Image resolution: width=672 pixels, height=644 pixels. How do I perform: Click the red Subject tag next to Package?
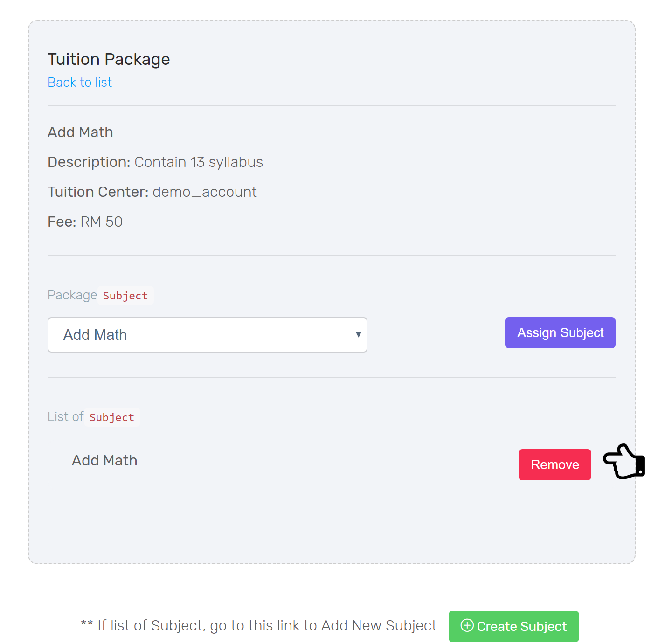(x=125, y=296)
